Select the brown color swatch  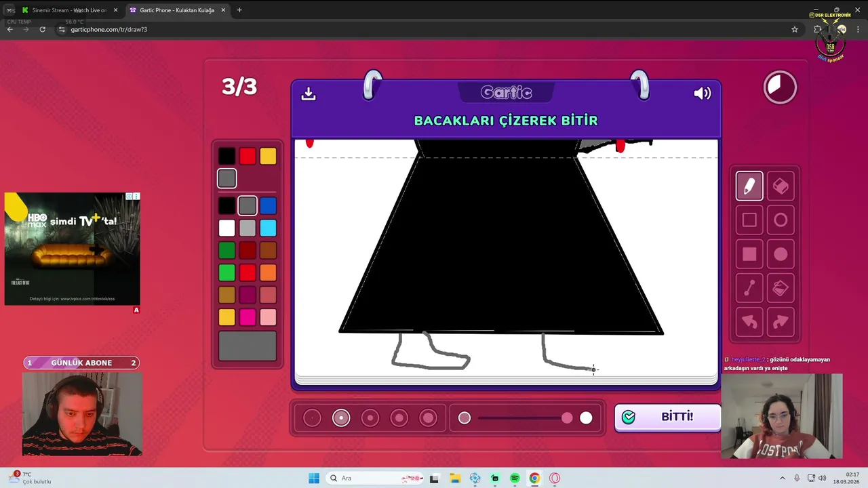point(268,250)
